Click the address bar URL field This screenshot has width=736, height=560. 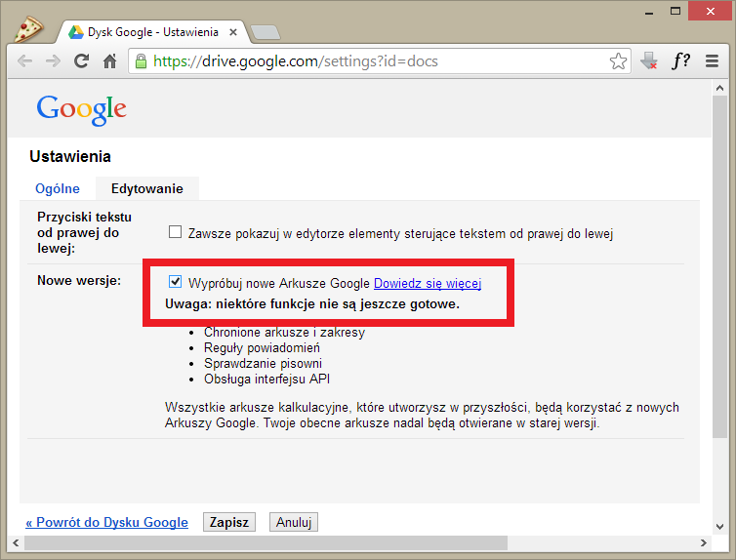pyautogui.click(x=380, y=60)
